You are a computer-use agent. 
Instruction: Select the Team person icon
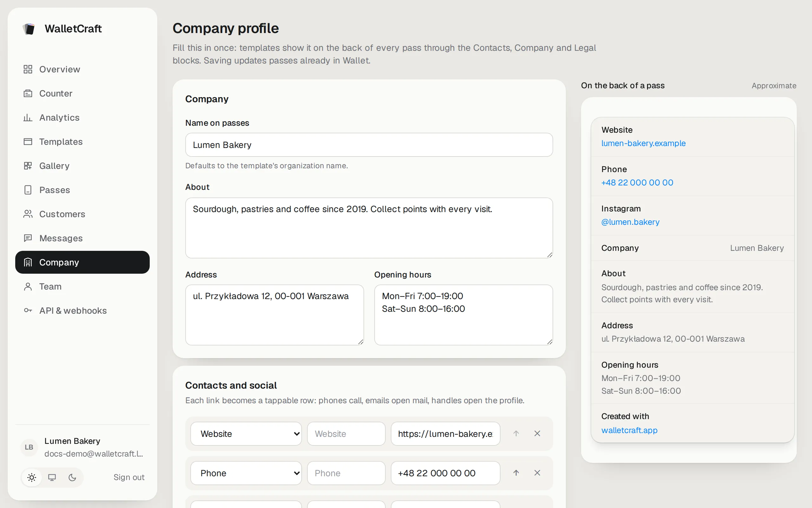28,287
